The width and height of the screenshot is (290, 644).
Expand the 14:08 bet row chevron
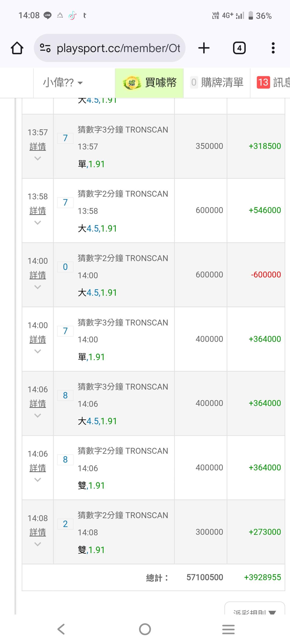click(x=38, y=544)
